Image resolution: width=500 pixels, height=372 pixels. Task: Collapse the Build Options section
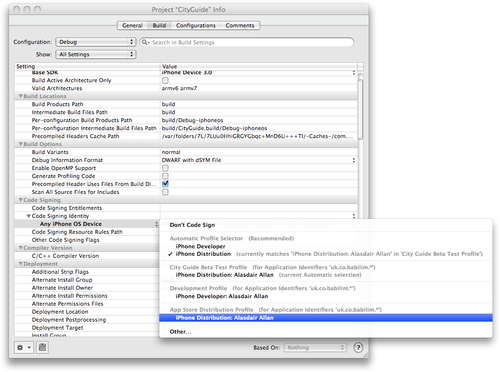21,144
